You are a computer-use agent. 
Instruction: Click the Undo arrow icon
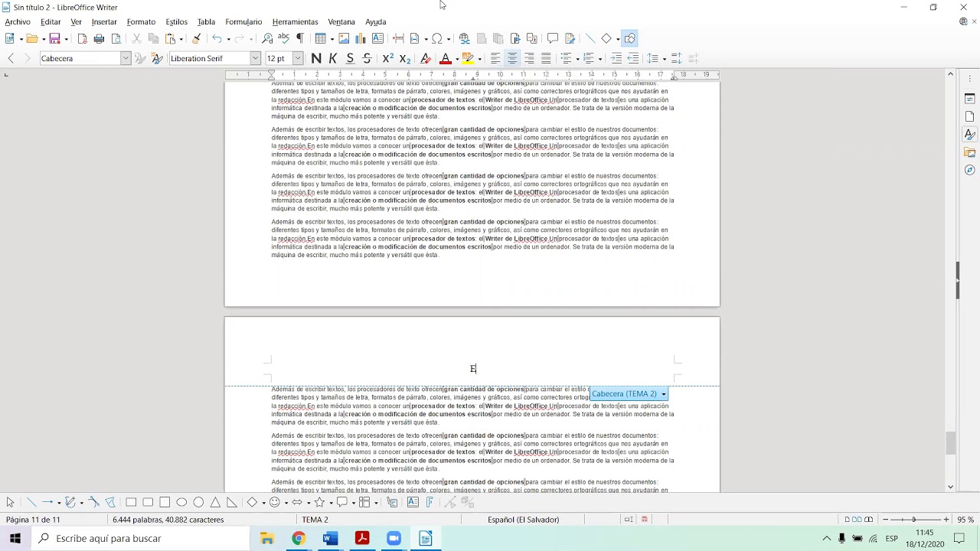click(217, 38)
